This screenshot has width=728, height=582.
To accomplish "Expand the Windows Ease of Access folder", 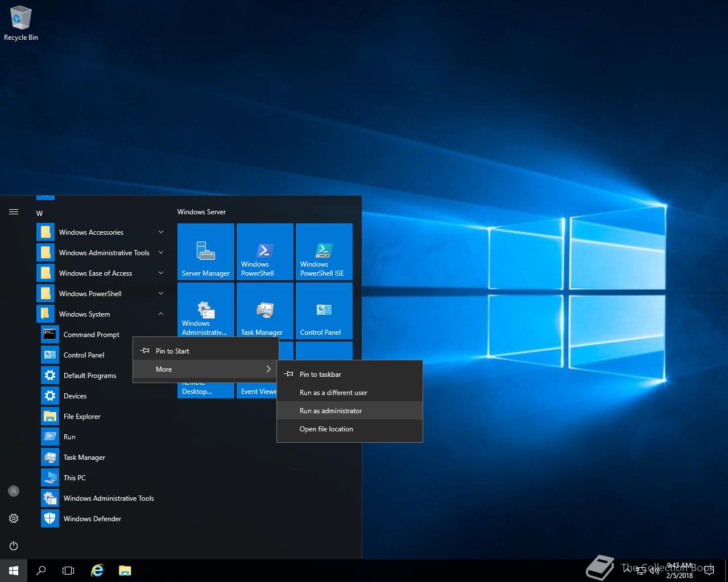I will pyautogui.click(x=102, y=273).
